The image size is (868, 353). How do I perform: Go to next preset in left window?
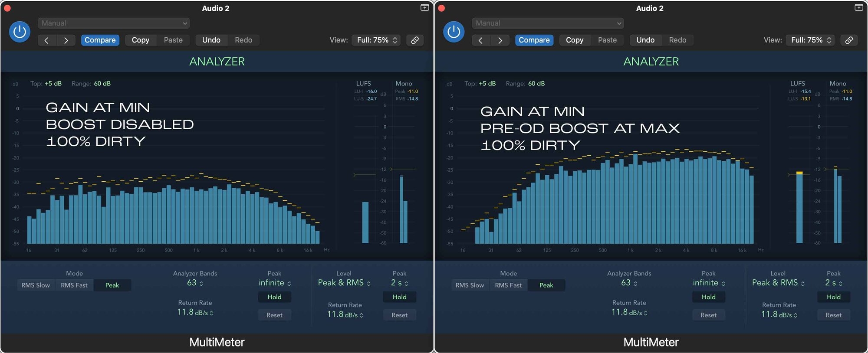(x=66, y=40)
